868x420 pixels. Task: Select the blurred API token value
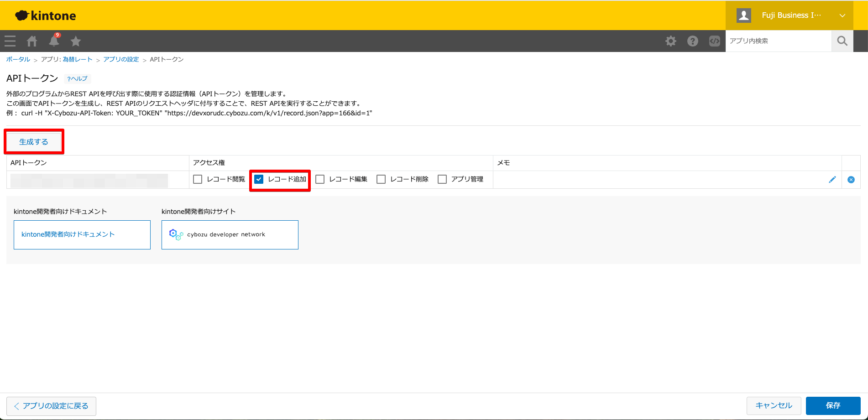click(x=89, y=180)
